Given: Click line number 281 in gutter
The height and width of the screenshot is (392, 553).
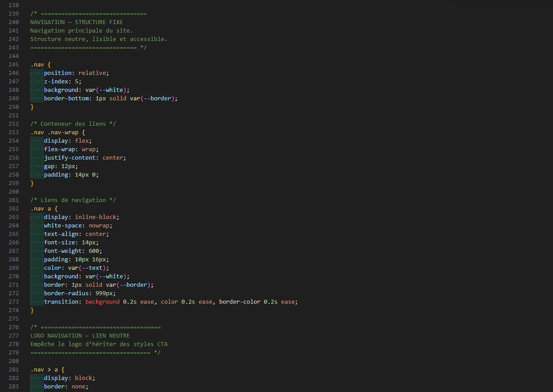Looking at the screenshot, I should (13, 369).
